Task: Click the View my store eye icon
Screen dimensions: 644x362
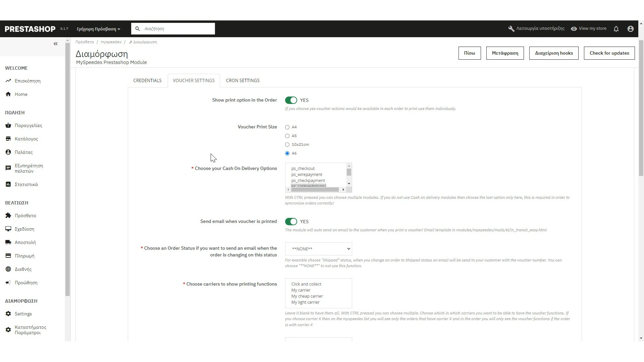Action: 574,29
